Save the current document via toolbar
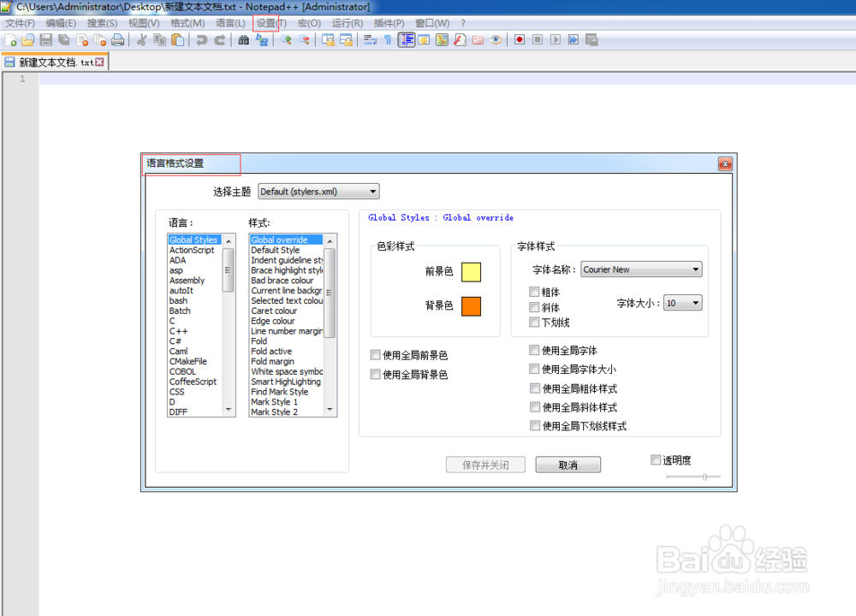Viewport: 856px width, 616px height. coord(45,39)
